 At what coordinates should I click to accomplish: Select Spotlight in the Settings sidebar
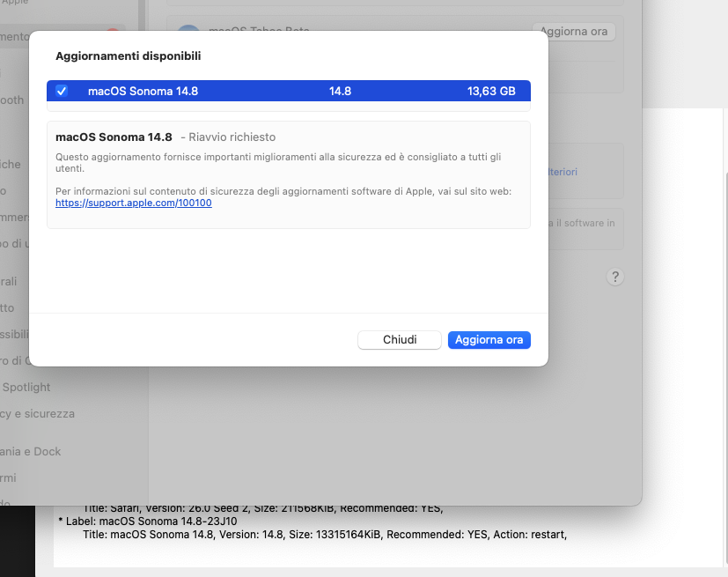pyautogui.click(x=26, y=387)
